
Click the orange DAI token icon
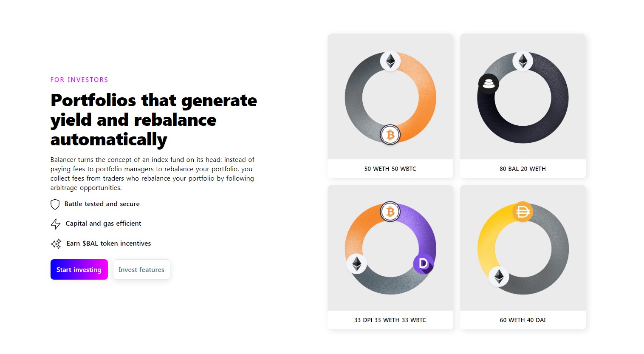coord(523,212)
